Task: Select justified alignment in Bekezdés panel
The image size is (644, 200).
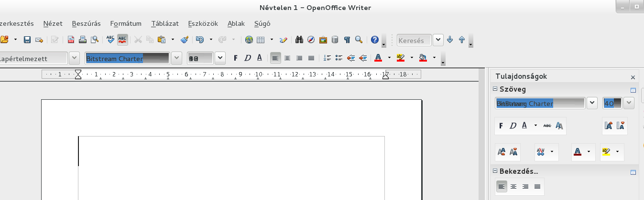Action: tap(537, 187)
